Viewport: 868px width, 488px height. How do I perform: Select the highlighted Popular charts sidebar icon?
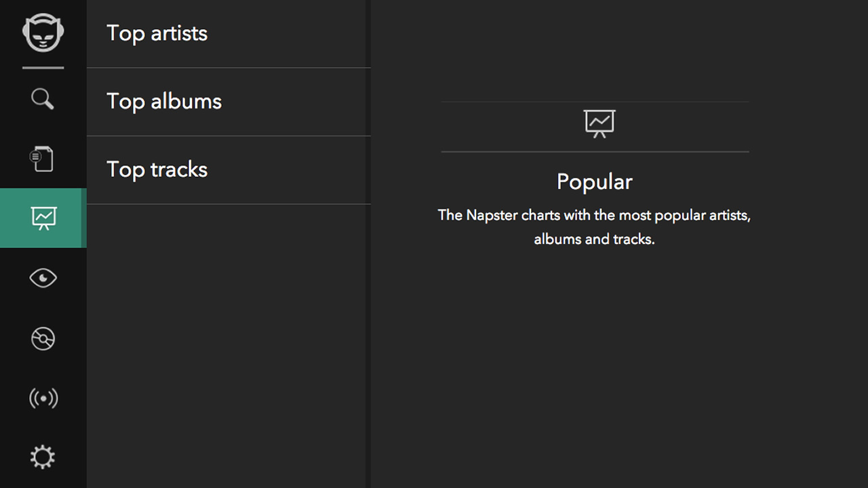(x=43, y=218)
